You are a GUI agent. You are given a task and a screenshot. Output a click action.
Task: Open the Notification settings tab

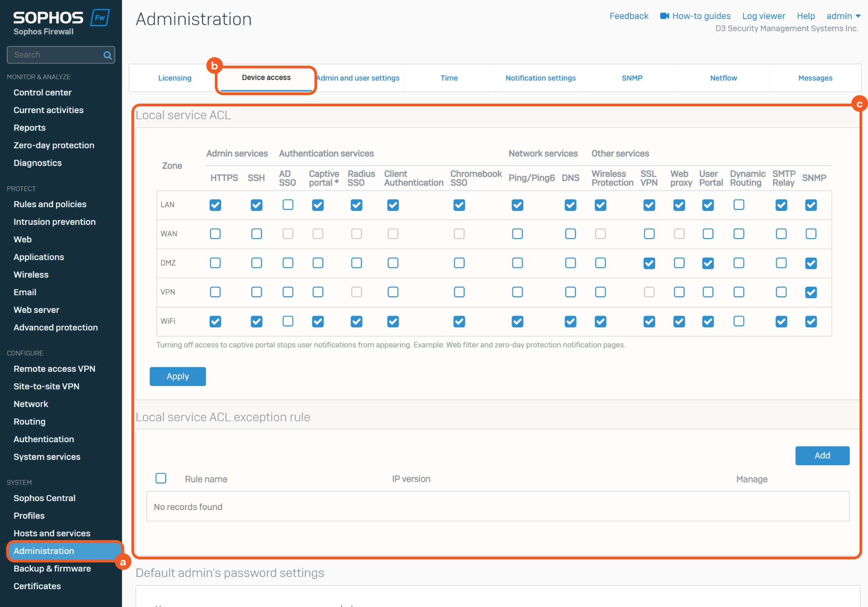[540, 78]
